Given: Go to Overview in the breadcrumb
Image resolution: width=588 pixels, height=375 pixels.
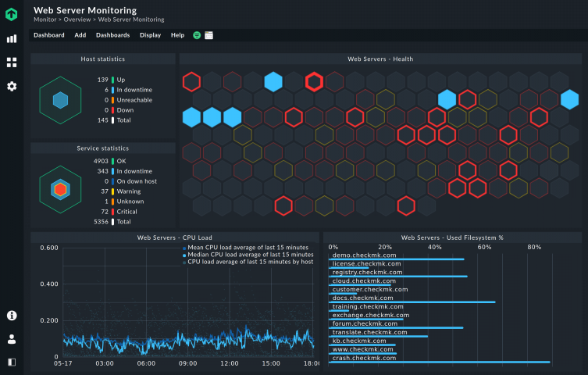Looking at the screenshot, I should 77,20.
